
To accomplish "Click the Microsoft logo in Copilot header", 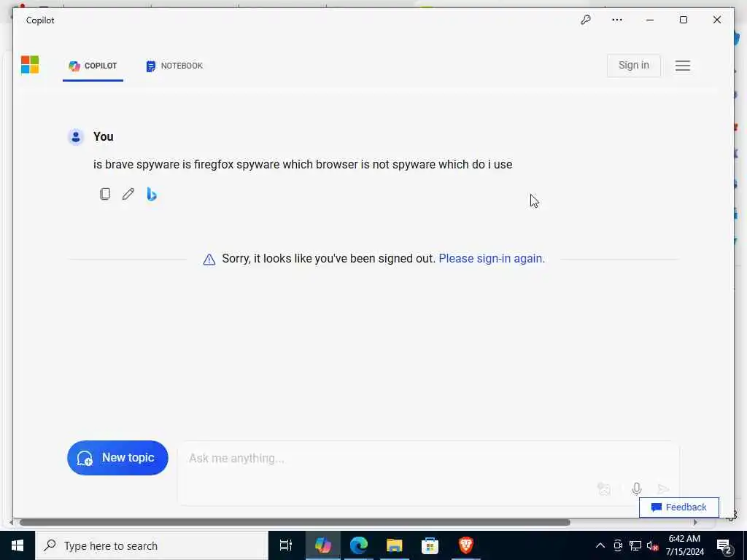I will pos(29,65).
